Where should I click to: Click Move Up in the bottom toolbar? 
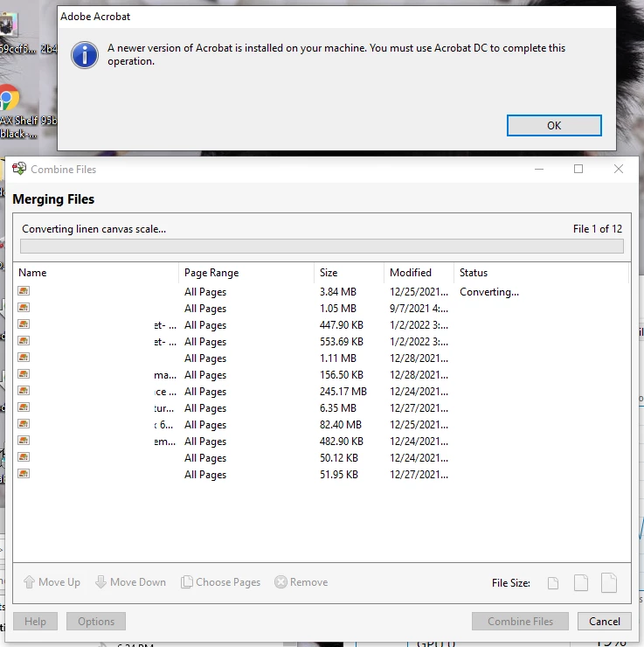52,582
